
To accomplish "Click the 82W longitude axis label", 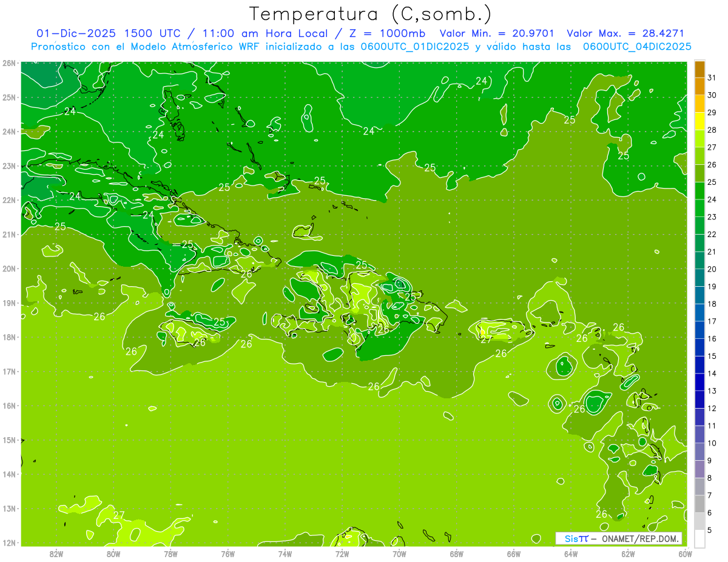I will (x=56, y=554).
